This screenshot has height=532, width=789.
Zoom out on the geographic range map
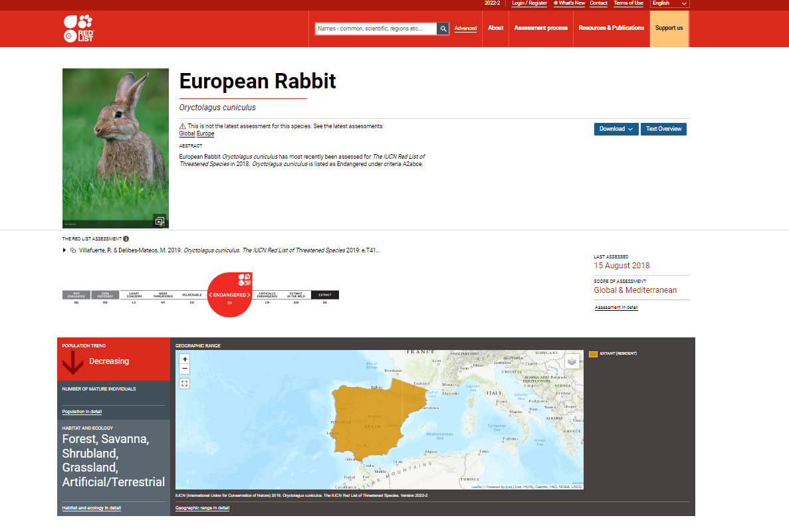[185, 369]
